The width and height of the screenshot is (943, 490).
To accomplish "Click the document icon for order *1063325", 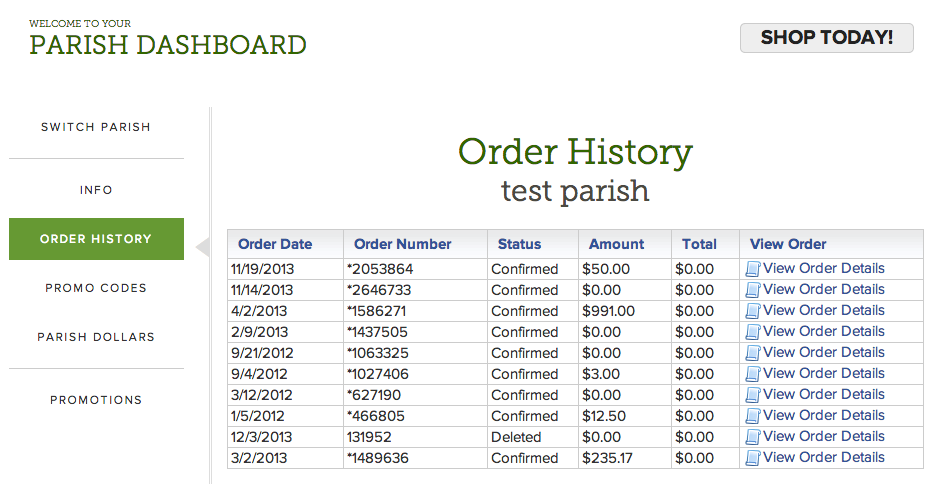I will (x=753, y=353).
